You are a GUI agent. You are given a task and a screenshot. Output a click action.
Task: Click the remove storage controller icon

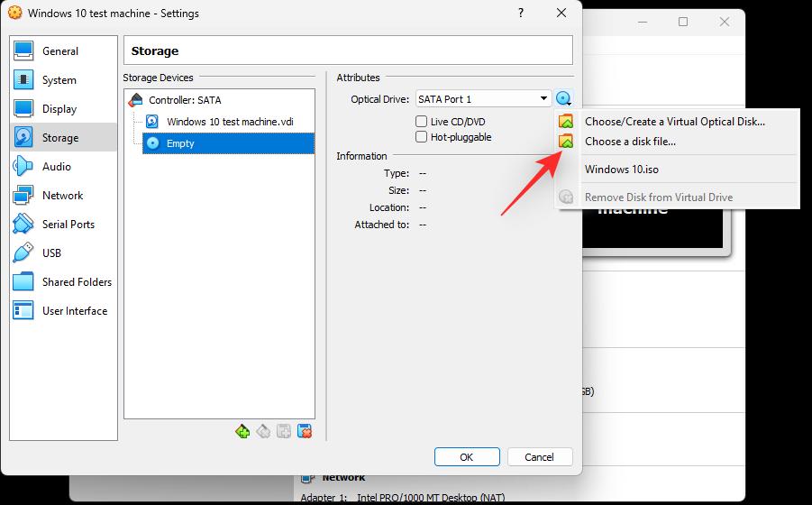point(263,431)
